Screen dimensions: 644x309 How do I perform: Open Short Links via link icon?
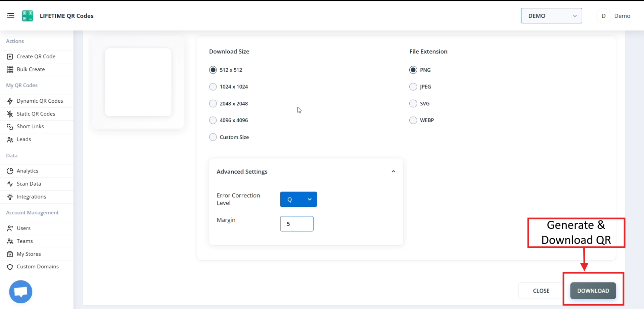point(10,126)
